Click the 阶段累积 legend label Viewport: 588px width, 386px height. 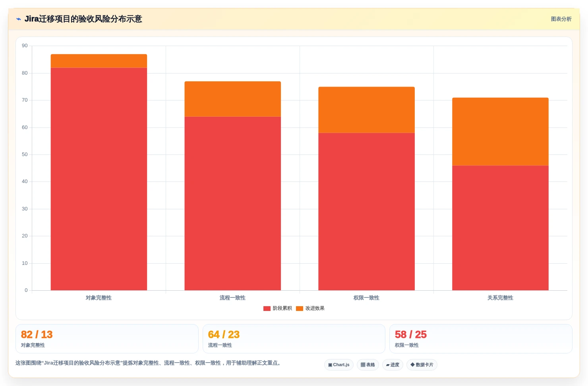[282, 309]
